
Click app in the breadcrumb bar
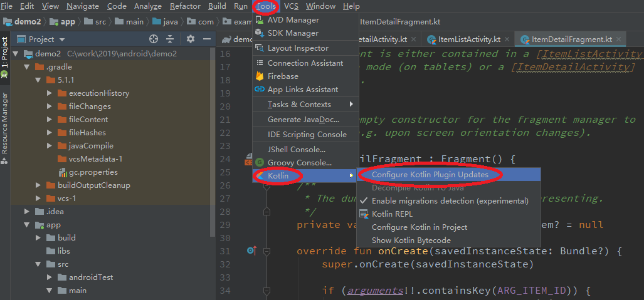(x=63, y=22)
